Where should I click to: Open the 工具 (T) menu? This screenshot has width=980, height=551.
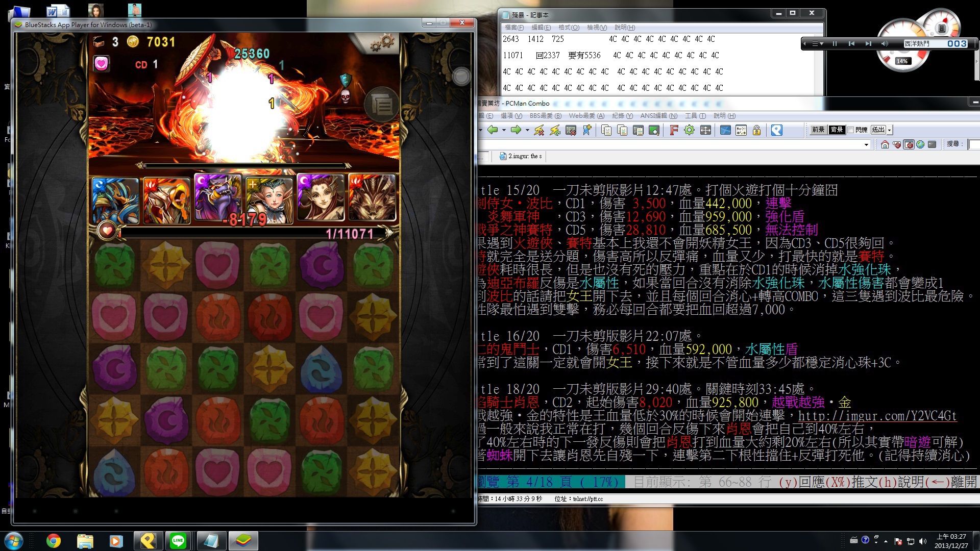695,116
